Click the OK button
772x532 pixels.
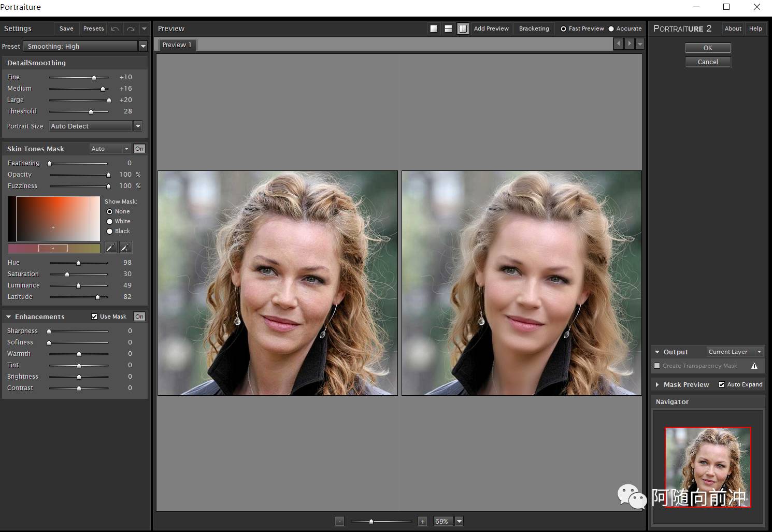tap(707, 48)
